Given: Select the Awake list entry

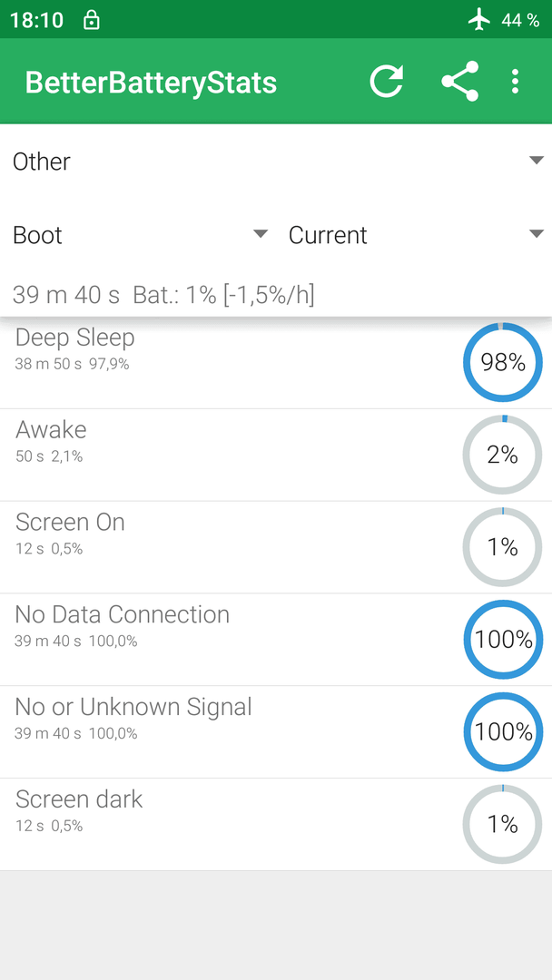Looking at the screenshot, I should click(276, 455).
